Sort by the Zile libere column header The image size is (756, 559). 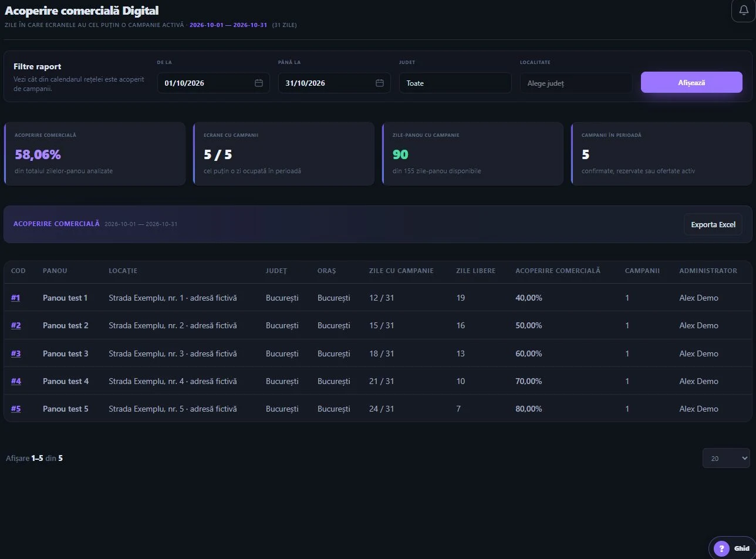476,271
